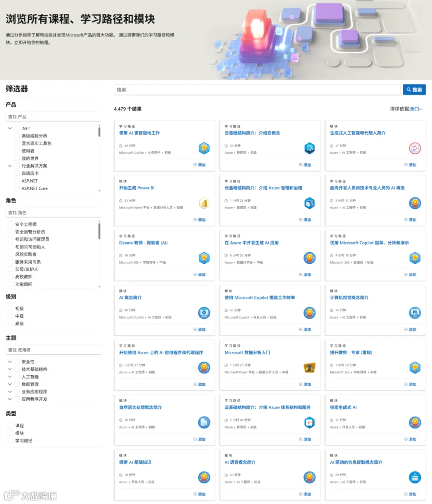Open the 使用 AI 更智能地工作 learning path
This screenshot has width=432, height=504.
(139, 133)
